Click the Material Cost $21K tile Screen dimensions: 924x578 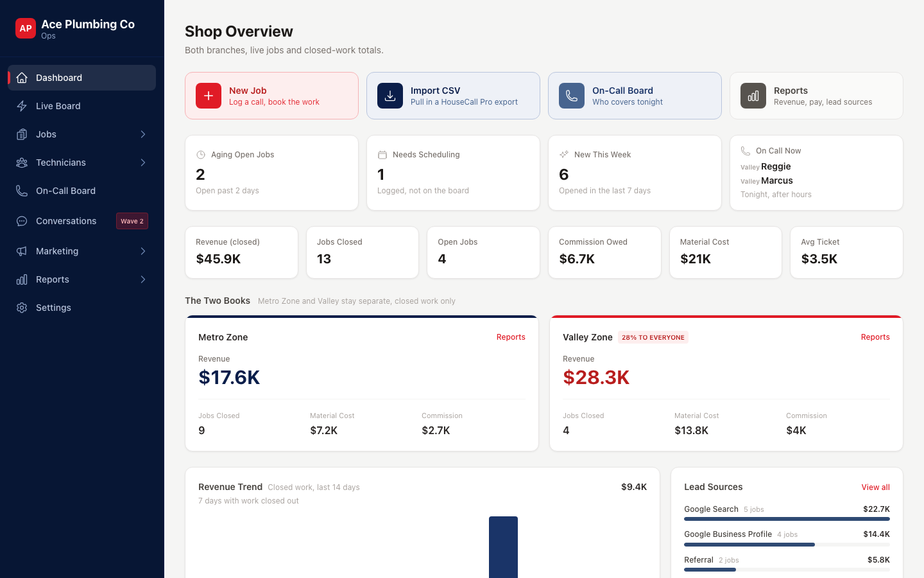click(x=726, y=252)
